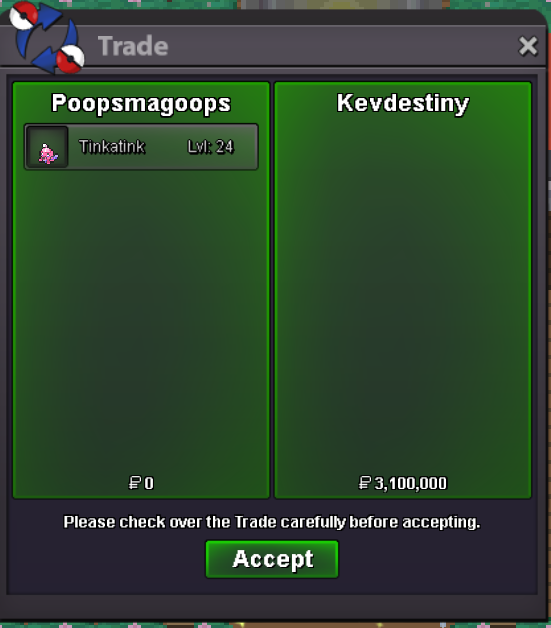Click the Lvl: 24 label

[210, 147]
